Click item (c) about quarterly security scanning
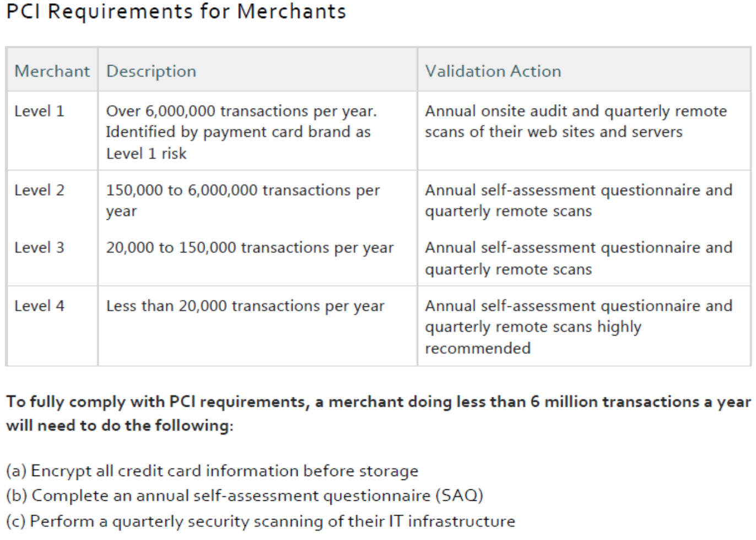 point(261,521)
